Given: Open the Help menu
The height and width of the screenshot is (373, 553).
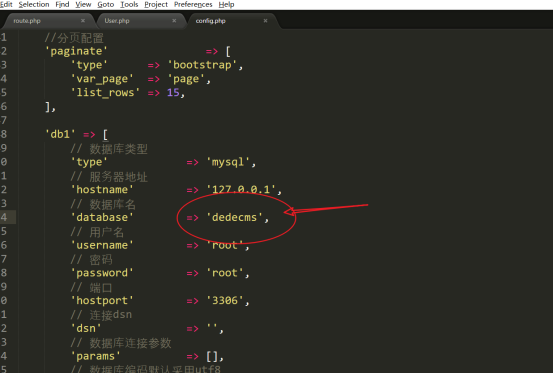Looking at the screenshot, I should [226, 4].
